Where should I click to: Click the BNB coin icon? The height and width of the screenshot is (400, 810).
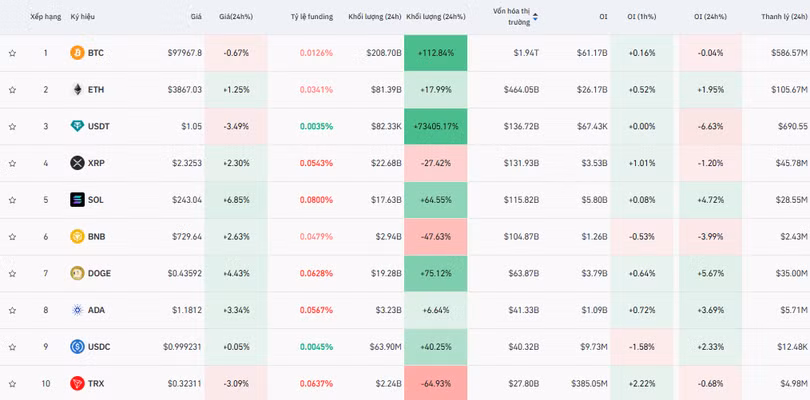tap(77, 236)
